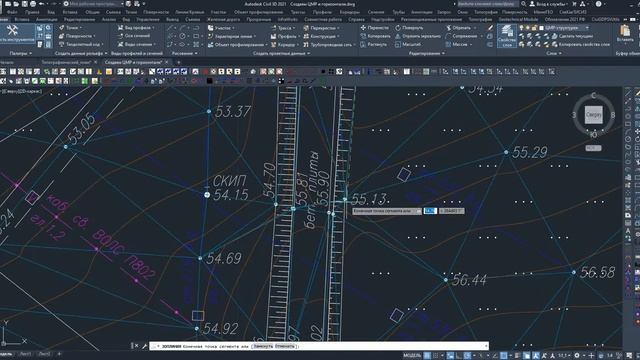This screenshot has height=360, width=640.
Task: Open the Вставка menu in menu bar
Action: 70,12
